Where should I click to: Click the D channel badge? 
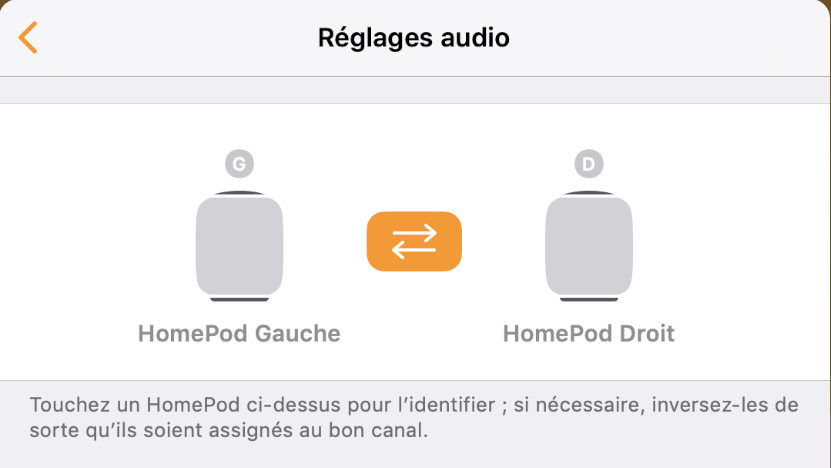pyautogui.click(x=589, y=163)
